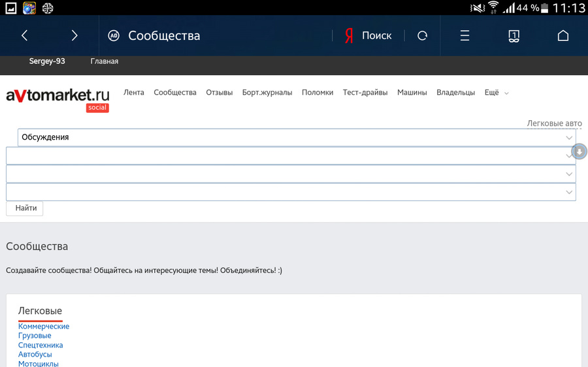Open the Лента menu item
The height and width of the screenshot is (367, 588).
[x=134, y=92]
